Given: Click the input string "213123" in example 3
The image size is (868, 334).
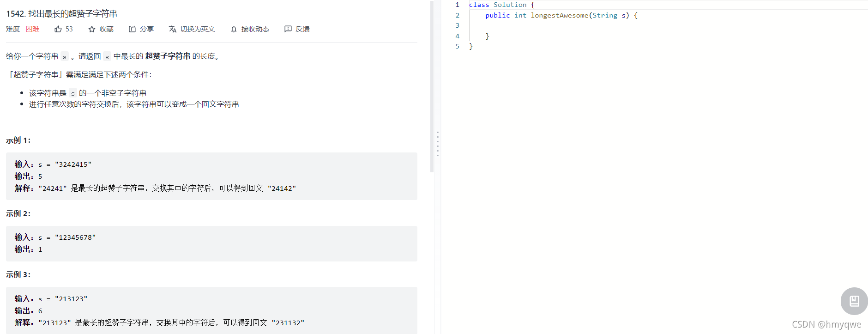Looking at the screenshot, I should tap(71, 299).
